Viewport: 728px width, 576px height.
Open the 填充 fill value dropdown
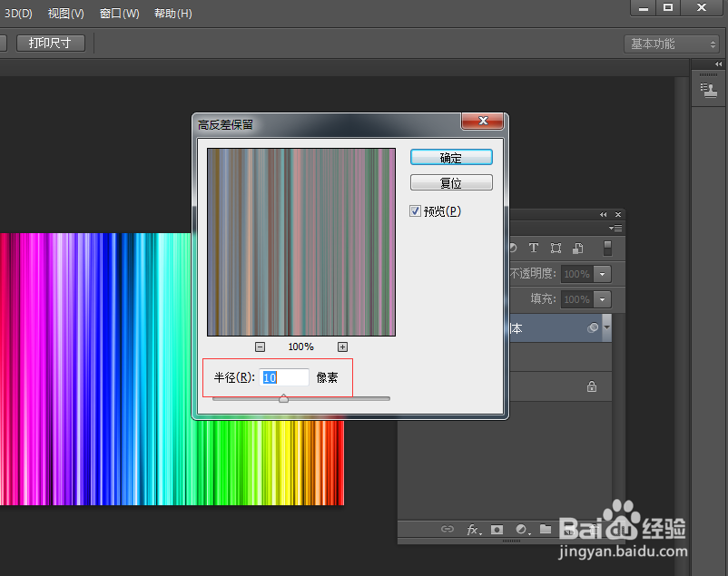602,299
